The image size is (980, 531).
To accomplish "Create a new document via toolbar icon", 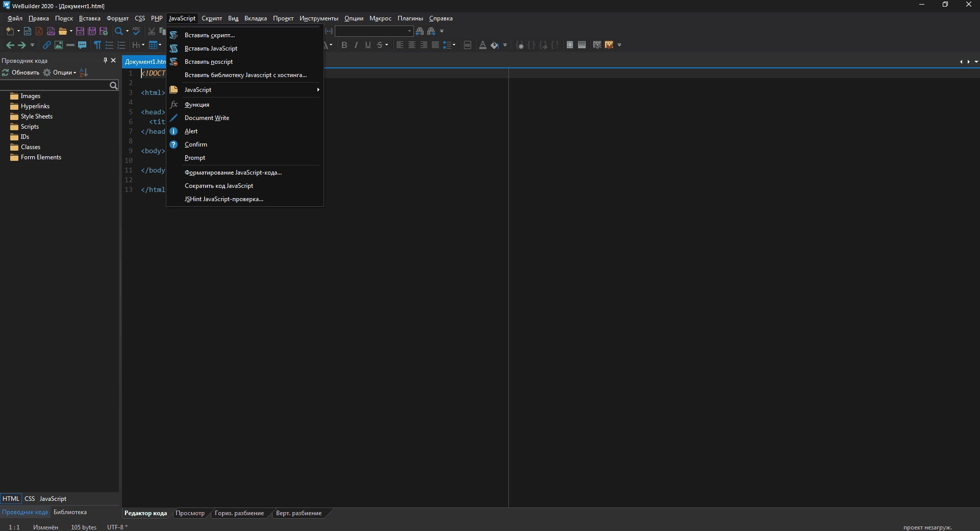I will (x=10, y=31).
